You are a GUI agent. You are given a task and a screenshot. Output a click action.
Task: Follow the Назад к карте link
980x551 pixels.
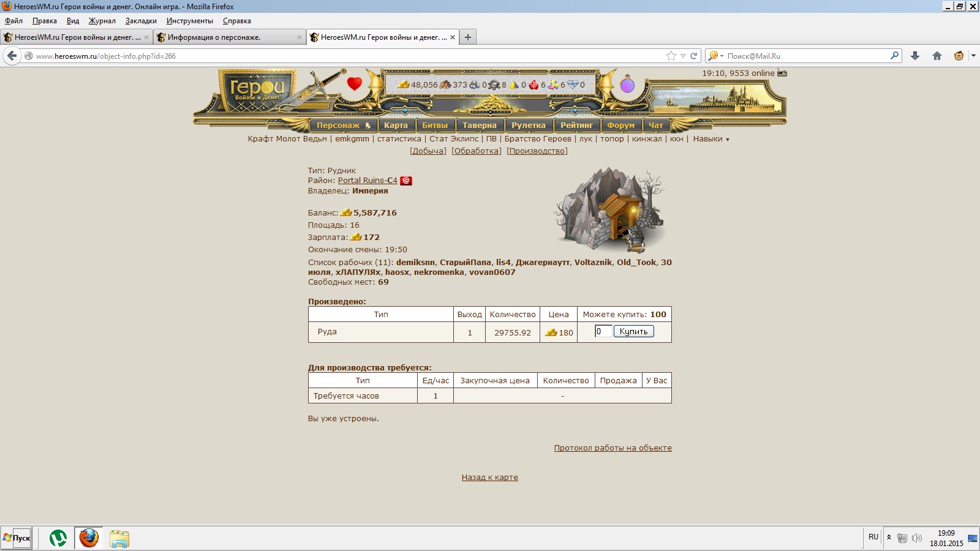pyautogui.click(x=490, y=478)
